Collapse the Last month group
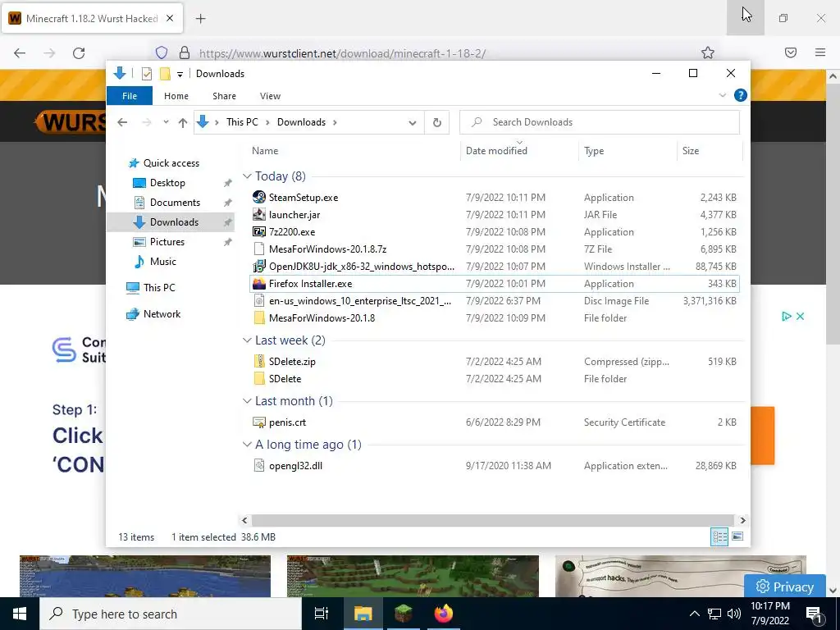 247,400
